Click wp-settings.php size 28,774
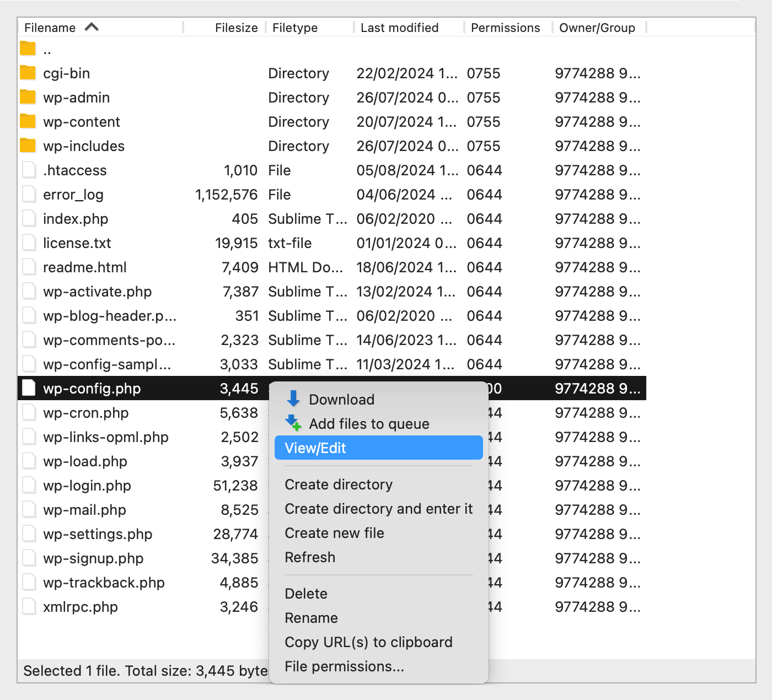Image resolution: width=772 pixels, height=700 pixels. coord(235,534)
